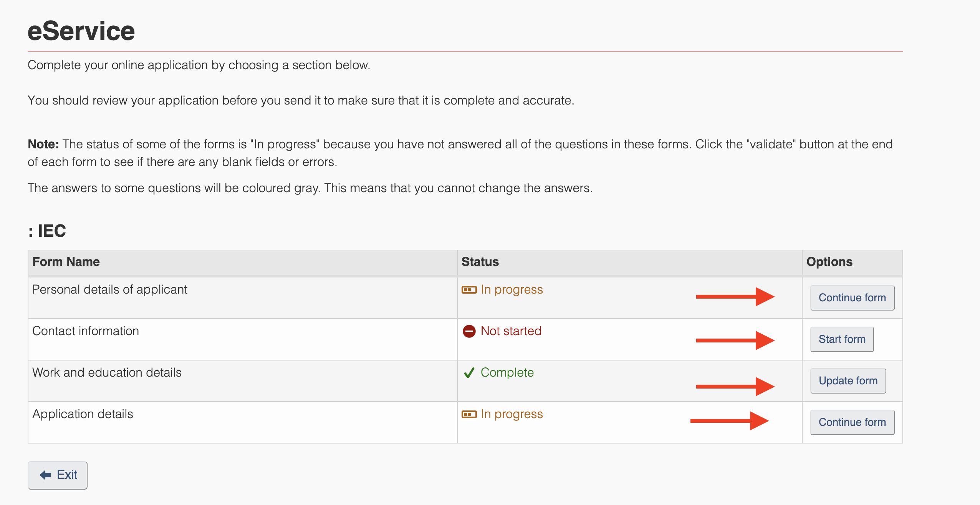The height and width of the screenshot is (505, 980).
Task: Click the Not started icon beside Contact information
Action: 469,331
